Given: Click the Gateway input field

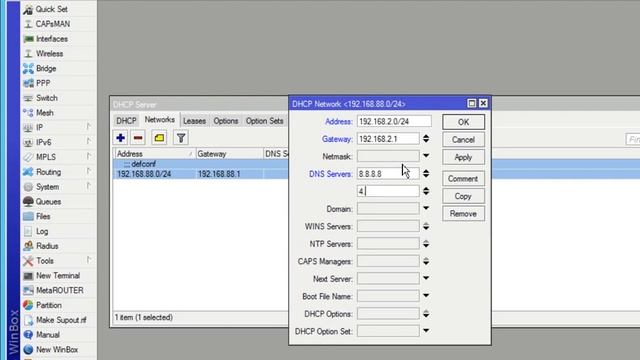Looking at the screenshot, I should (388, 139).
